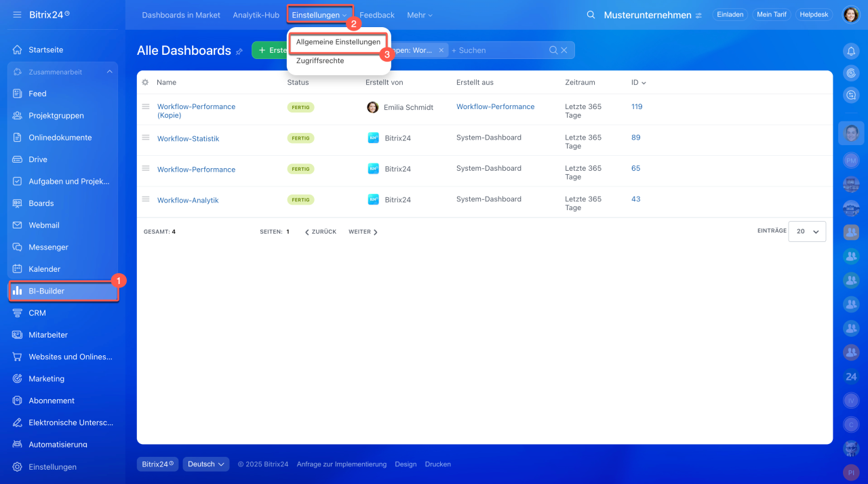Open the Deutsch language dropdown
868x484 pixels.
205,464
